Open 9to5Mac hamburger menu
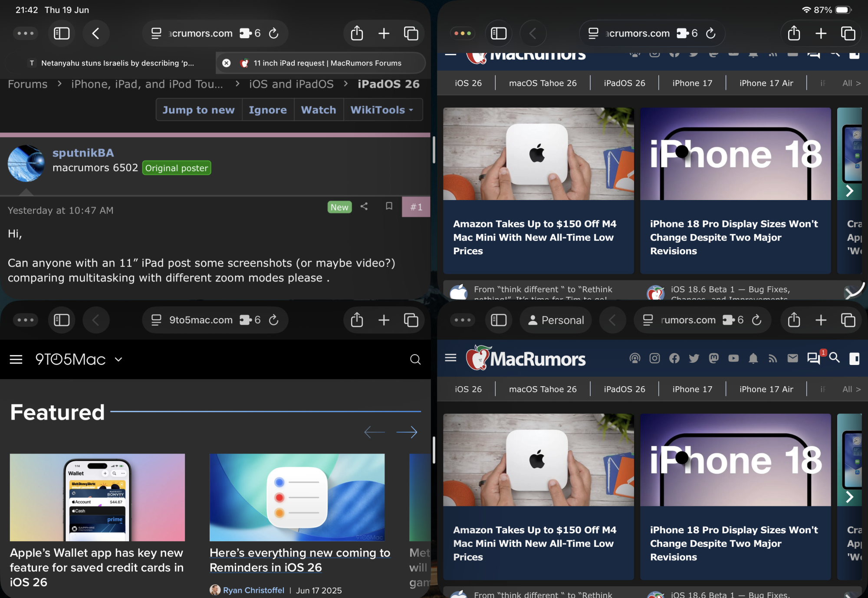 pos(16,359)
